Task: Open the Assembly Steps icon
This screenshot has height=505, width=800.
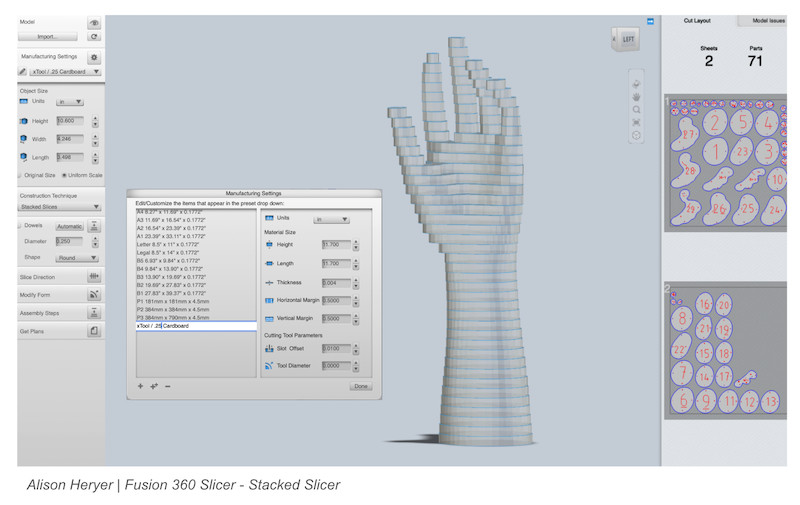Action: pos(94,313)
